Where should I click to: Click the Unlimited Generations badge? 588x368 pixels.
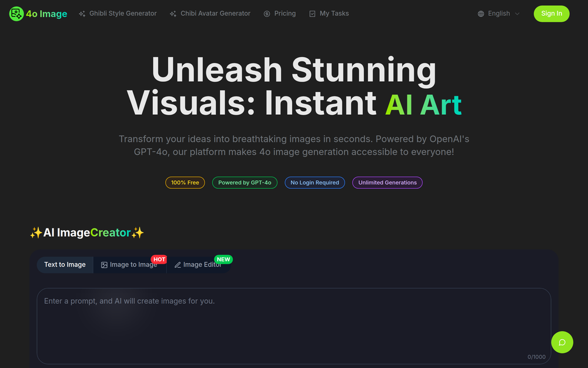(x=387, y=183)
